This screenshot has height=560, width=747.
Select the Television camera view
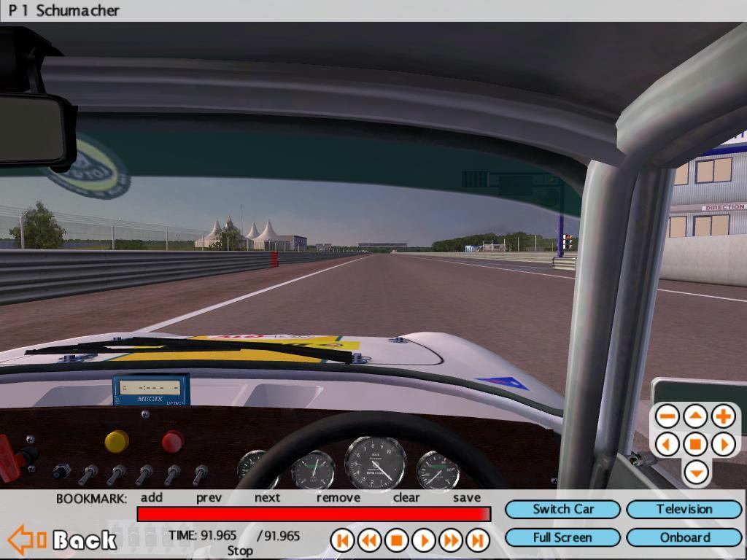click(x=684, y=509)
